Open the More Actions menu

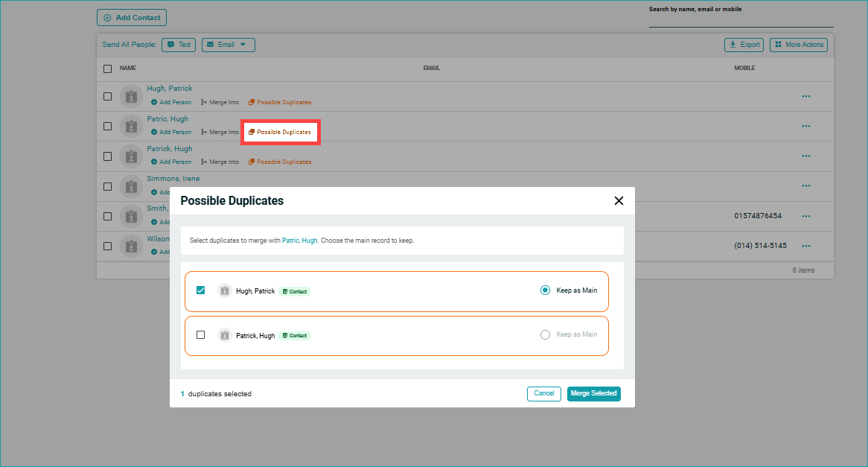(798, 45)
